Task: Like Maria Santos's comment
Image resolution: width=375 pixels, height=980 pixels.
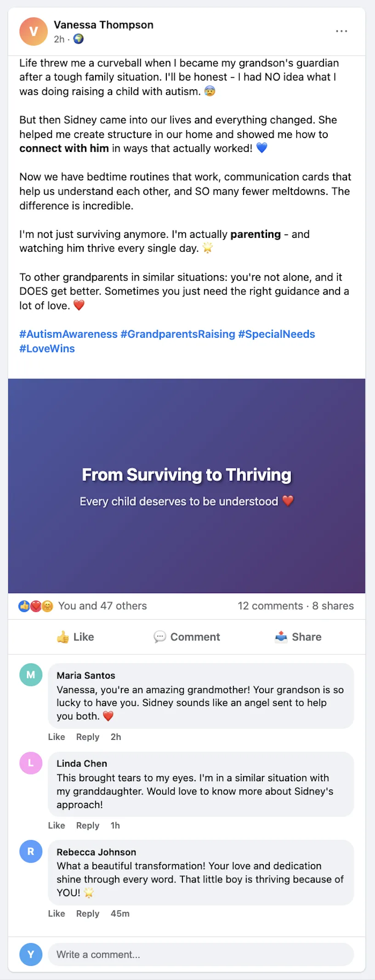Action: click(x=57, y=737)
